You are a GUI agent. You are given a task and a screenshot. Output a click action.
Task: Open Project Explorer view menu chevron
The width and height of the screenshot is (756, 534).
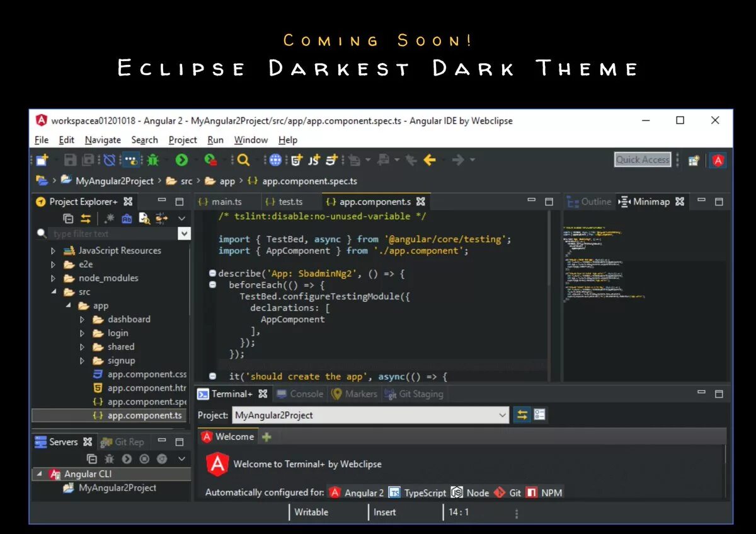(x=181, y=219)
